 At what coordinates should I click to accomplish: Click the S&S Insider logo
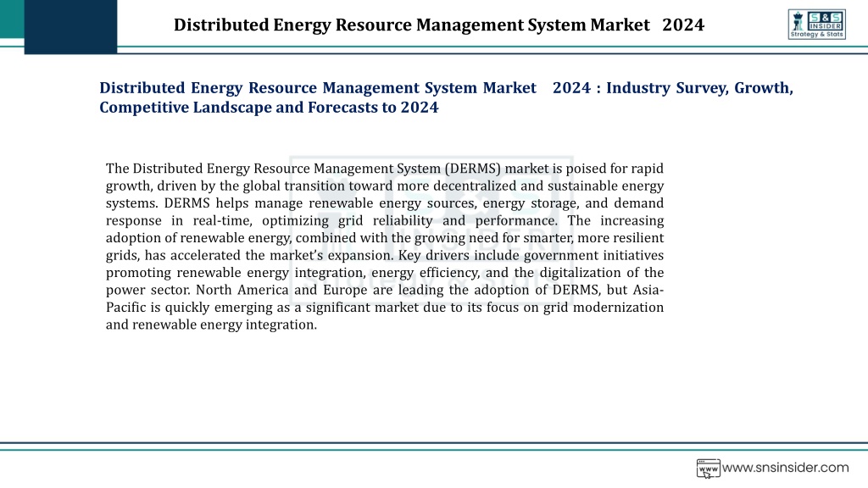816,25
